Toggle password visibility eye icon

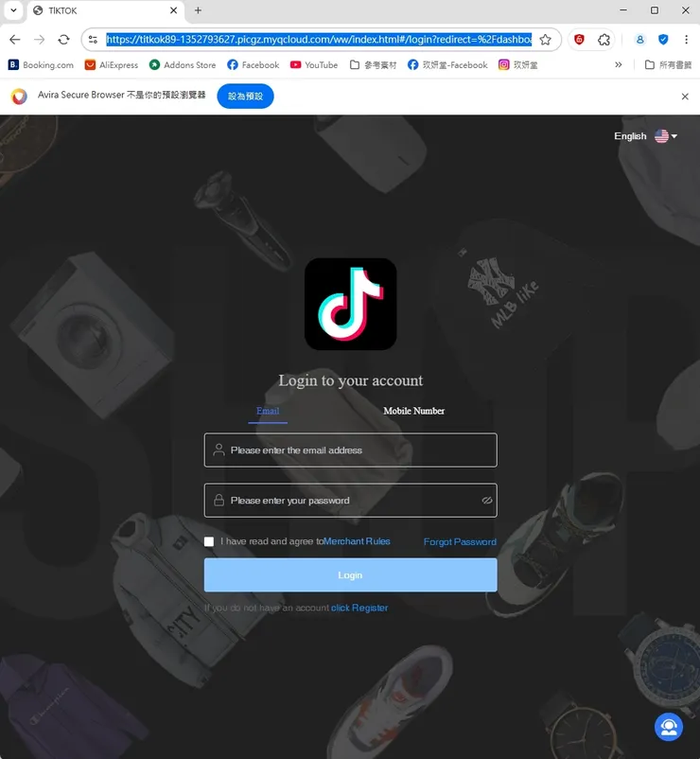click(x=486, y=501)
